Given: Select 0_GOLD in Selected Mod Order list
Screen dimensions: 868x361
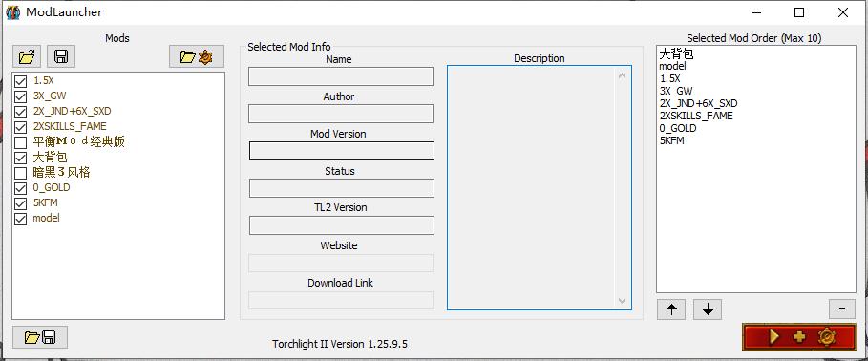Looking at the screenshot, I should coord(678,129).
